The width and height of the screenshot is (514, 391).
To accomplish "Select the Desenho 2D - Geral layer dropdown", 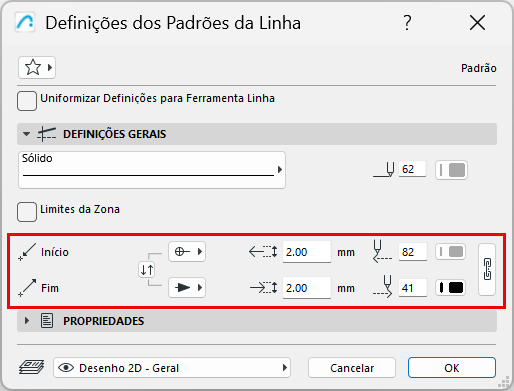I will (x=172, y=368).
